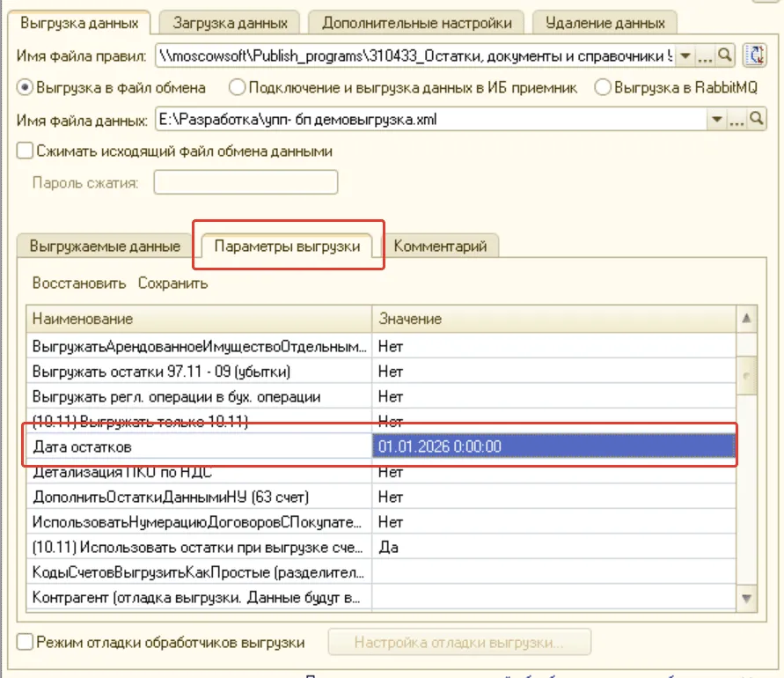
Task: Click the table scrollbar up arrow
Action: [x=747, y=319]
